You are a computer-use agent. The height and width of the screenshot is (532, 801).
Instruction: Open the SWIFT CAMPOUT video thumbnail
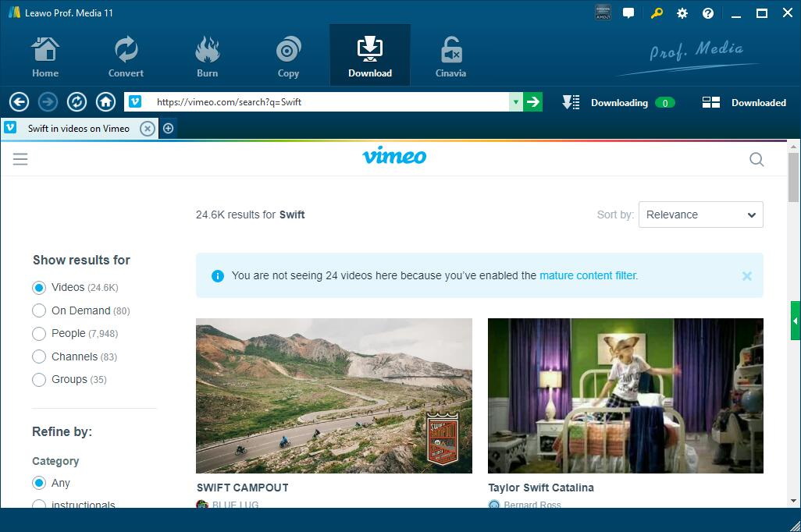point(333,395)
